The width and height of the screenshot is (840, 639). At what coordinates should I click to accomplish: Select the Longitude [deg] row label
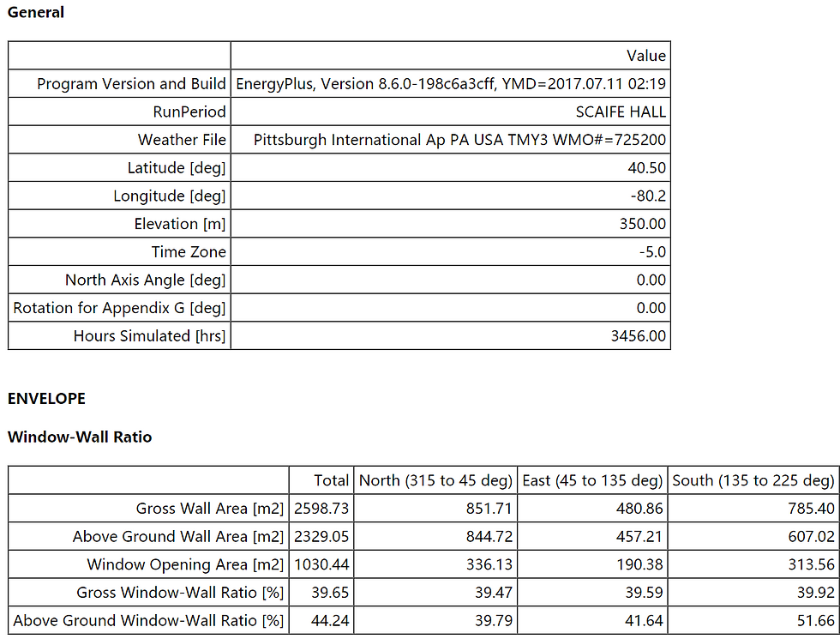point(170,196)
